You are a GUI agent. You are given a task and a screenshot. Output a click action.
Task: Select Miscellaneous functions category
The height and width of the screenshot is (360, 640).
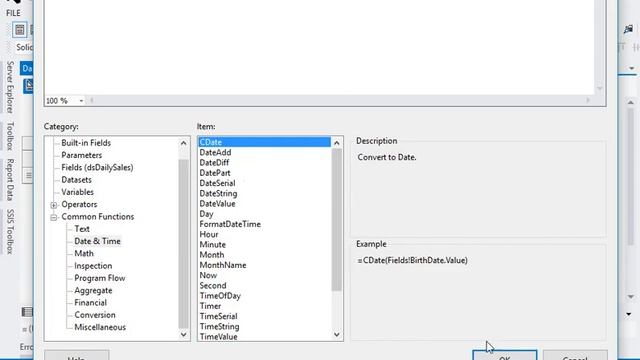(x=100, y=327)
